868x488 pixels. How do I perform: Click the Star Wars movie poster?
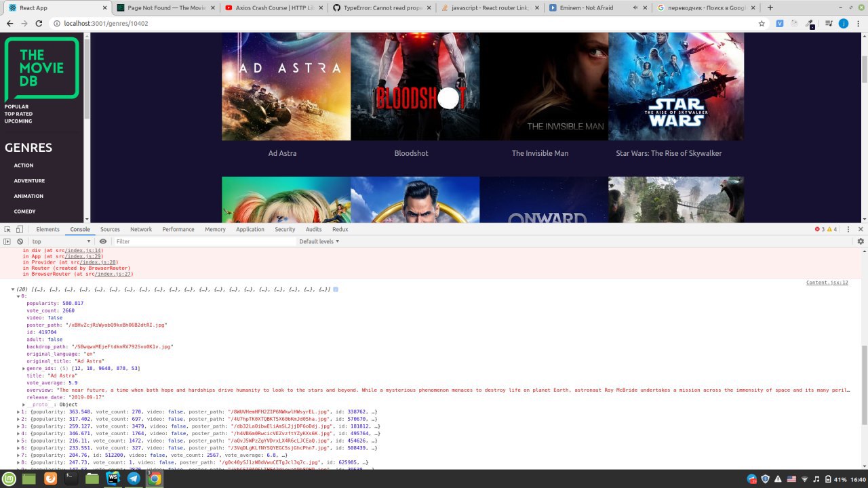click(x=676, y=86)
